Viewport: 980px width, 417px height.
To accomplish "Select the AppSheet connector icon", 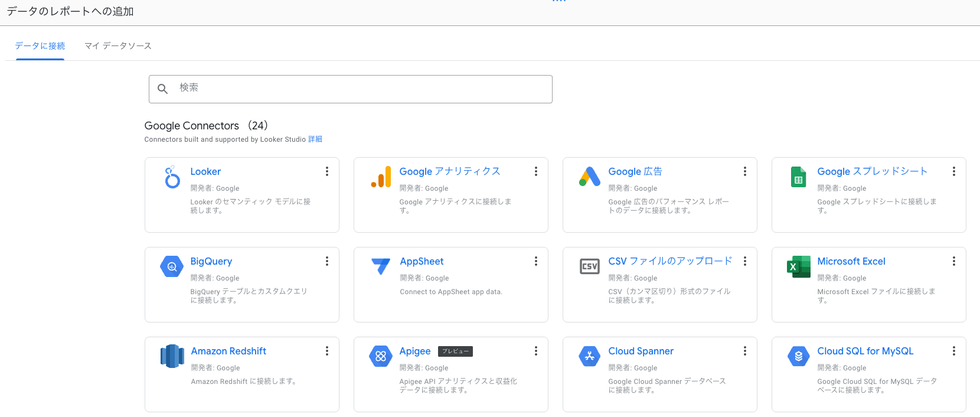I will [381, 266].
